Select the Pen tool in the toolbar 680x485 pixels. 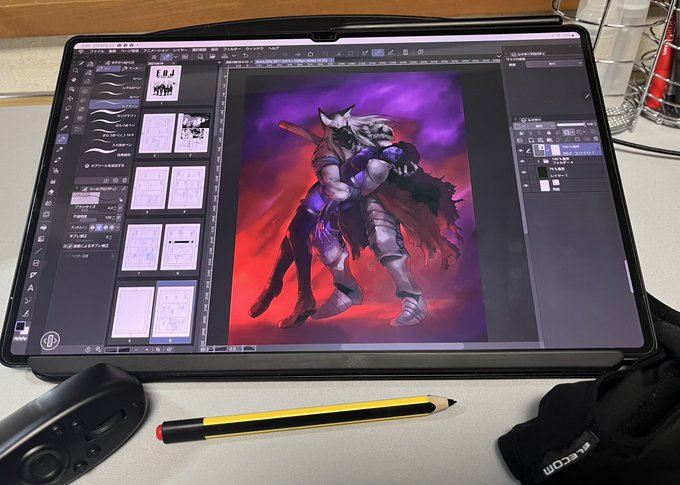click(62, 139)
